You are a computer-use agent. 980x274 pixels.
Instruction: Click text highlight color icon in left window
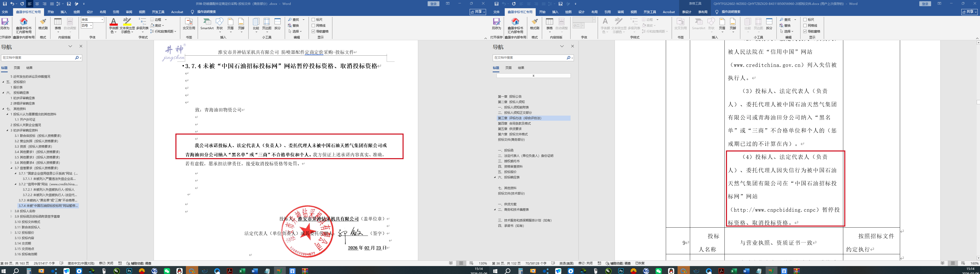127,25
